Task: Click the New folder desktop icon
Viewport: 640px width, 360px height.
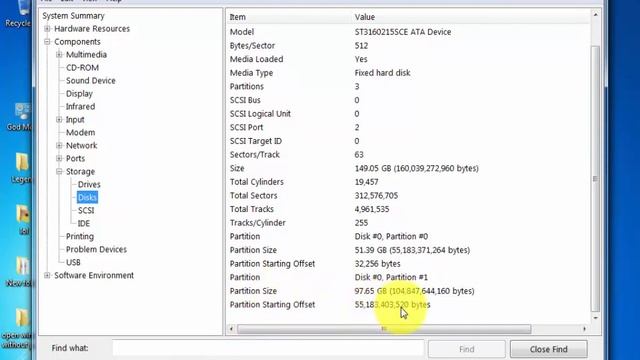Action: click(x=20, y=271)
